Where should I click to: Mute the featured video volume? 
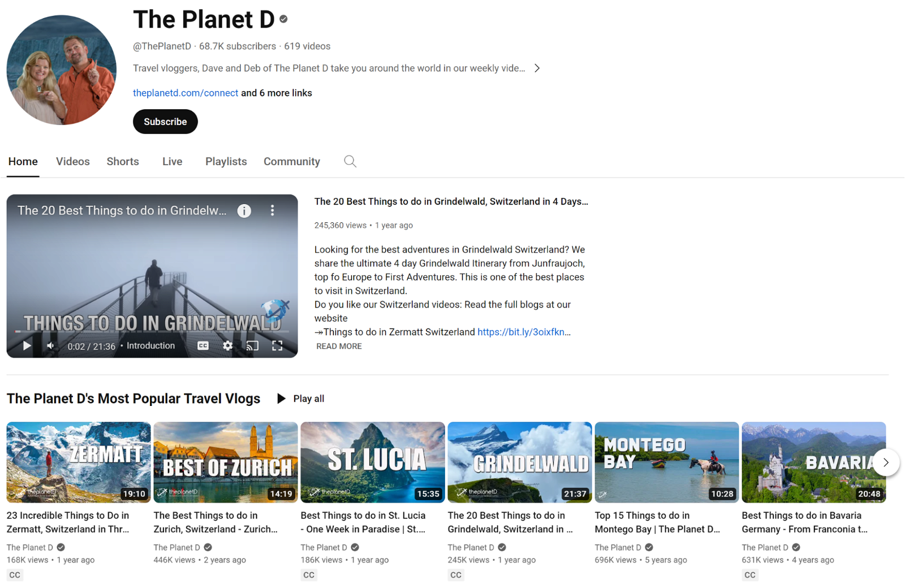(x=51, y=346)
